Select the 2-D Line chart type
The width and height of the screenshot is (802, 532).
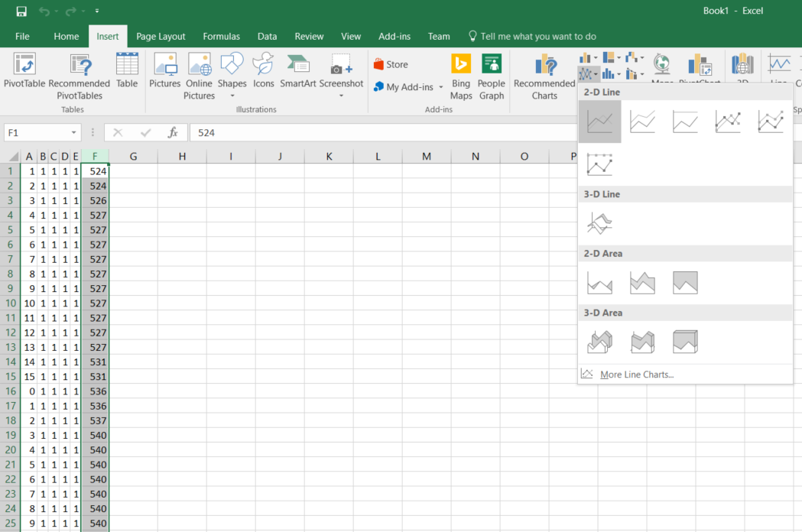click(599, 122)
